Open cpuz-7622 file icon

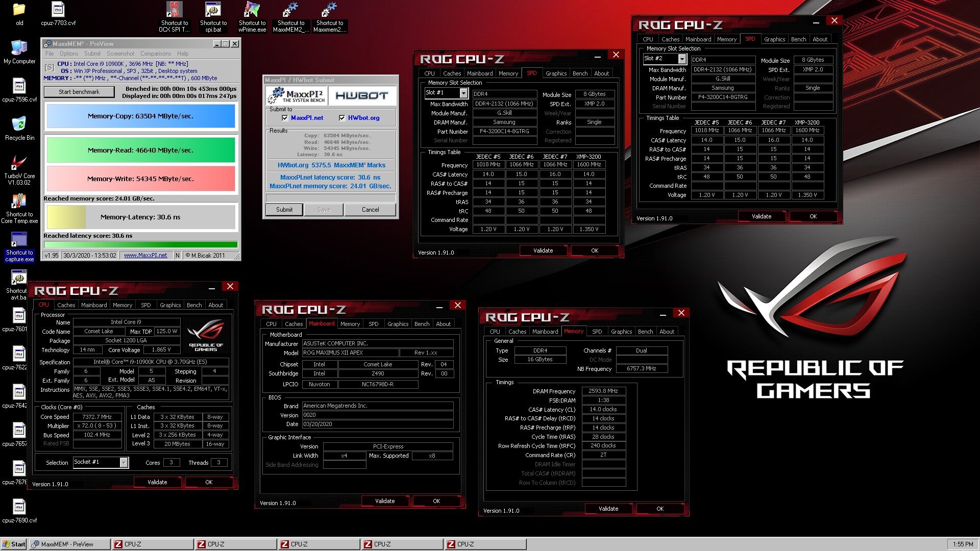[18, 359]
